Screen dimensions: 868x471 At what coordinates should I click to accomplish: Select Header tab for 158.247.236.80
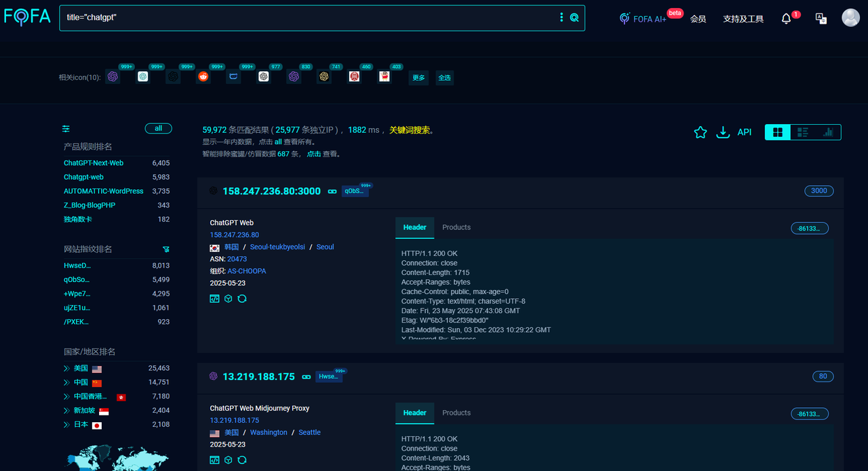(415, 228)
